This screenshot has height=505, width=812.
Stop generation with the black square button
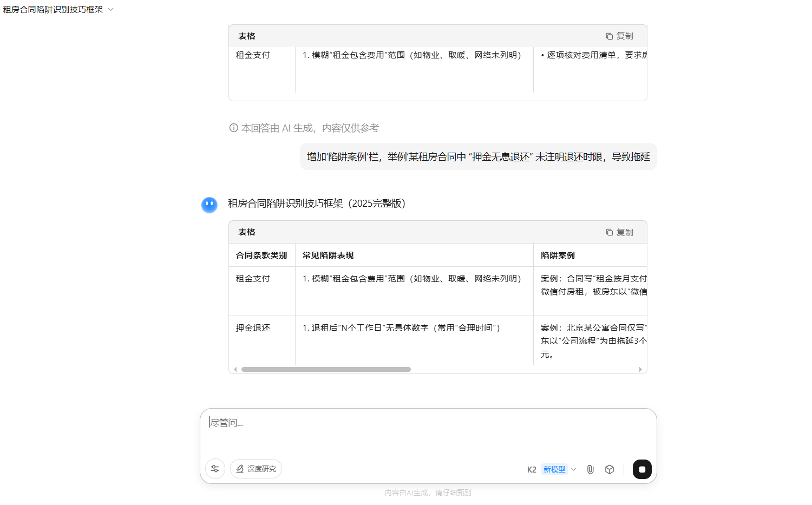tap(642, 469)
